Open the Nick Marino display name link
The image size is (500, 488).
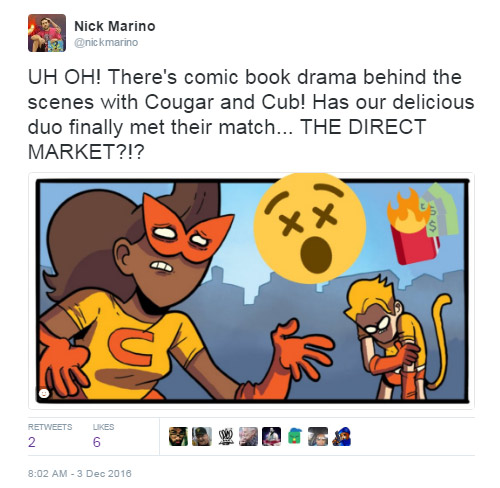115,26
